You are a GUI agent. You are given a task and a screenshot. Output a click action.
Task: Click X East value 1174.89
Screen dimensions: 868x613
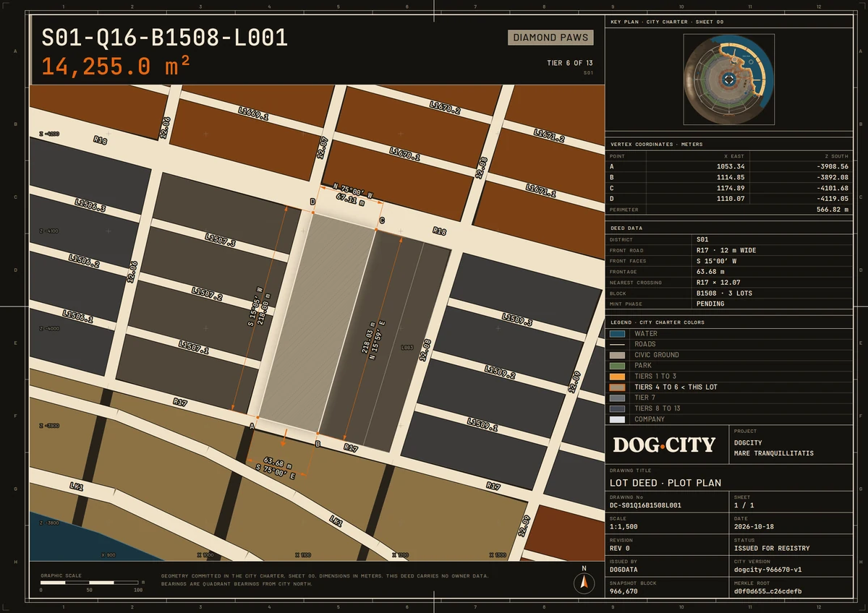730,188
